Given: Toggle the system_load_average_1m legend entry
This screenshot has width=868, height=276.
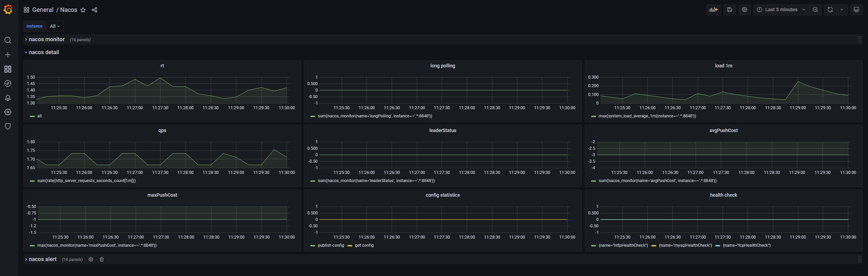Looking at the screenshot, I should coord(647,116).
